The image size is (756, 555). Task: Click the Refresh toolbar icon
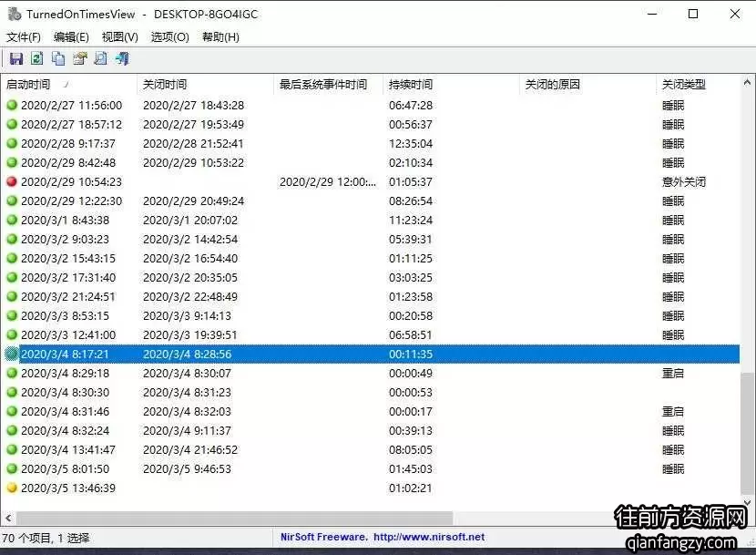click(x=36, y=59)
